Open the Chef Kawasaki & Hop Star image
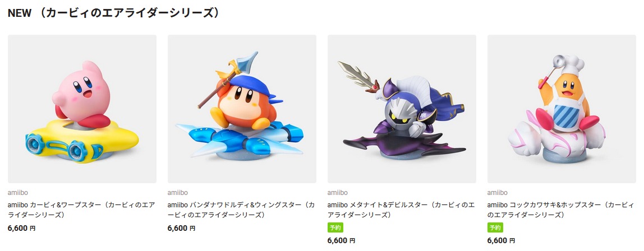The image size is (644, 251). pos(562,109)
